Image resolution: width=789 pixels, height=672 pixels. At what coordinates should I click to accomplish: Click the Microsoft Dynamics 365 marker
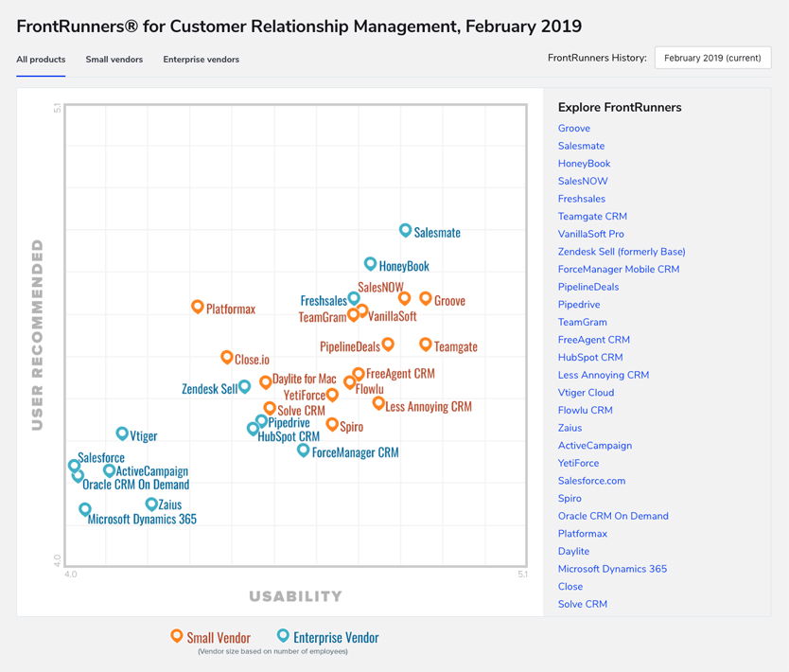tap(85, 509)
